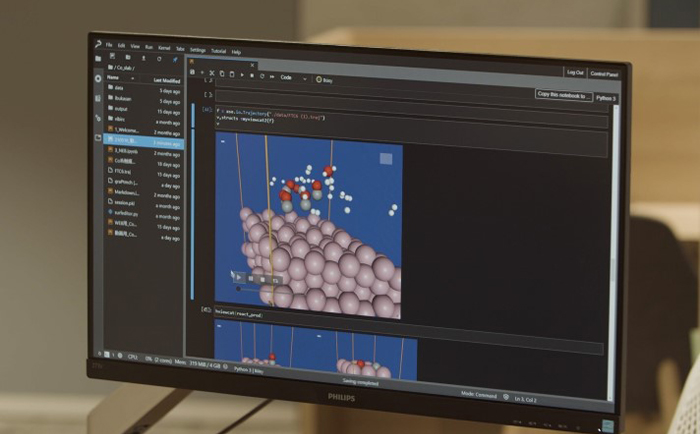The height and width of the screenshot is (434, 700).
Task: Copy the selected cell
Action: (222, 74)
